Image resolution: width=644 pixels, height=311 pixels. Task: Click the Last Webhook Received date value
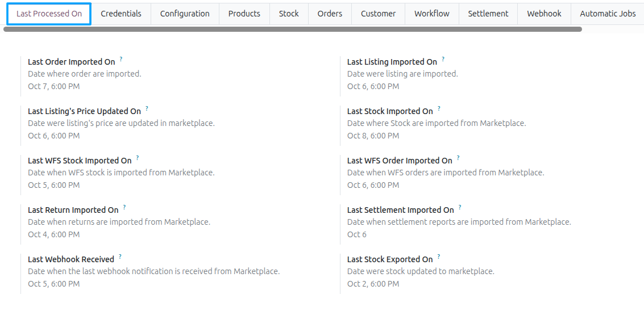point(54,284)
